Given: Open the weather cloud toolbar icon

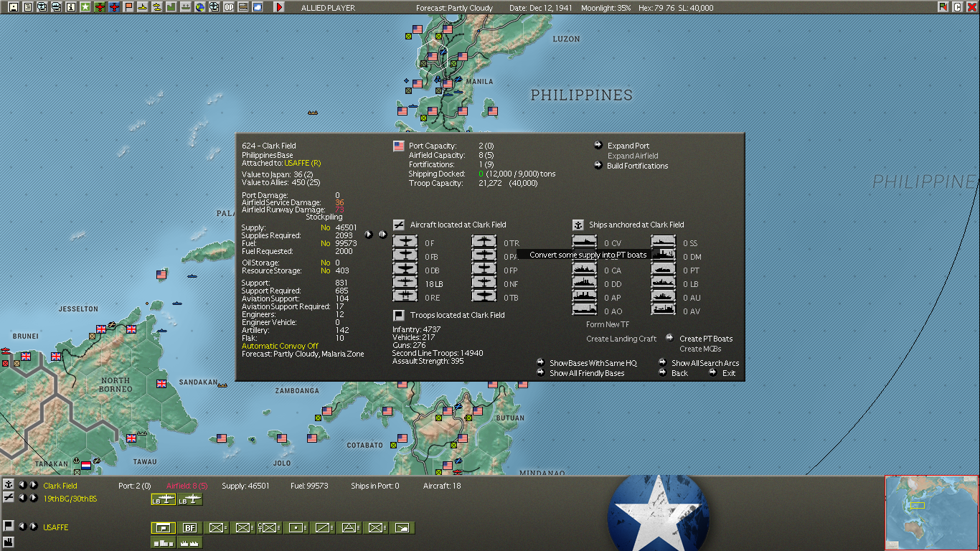Looking at the screenshot, I should point(258,7).
